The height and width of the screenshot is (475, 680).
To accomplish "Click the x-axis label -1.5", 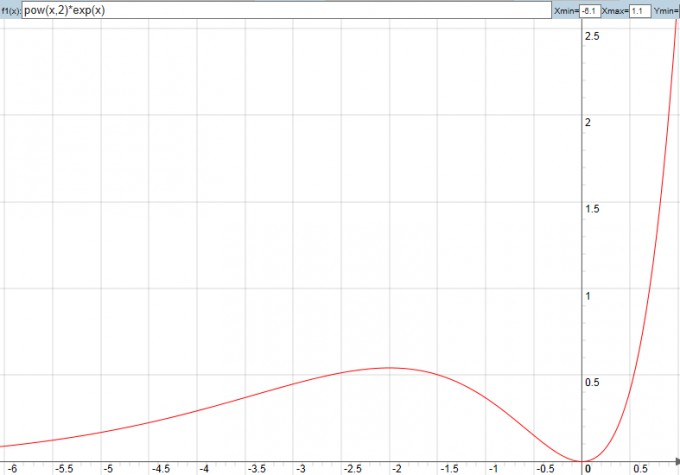I will coord(449,469).
